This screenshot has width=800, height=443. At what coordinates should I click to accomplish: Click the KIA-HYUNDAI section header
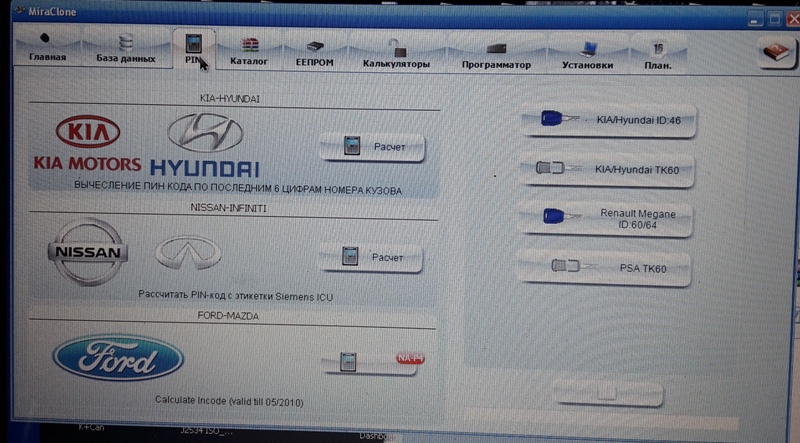[230, 99]
